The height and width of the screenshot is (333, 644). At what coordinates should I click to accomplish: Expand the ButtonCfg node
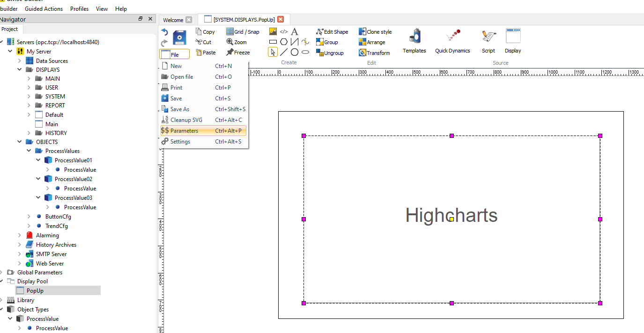pyautogui.click(x=29, y=217)
